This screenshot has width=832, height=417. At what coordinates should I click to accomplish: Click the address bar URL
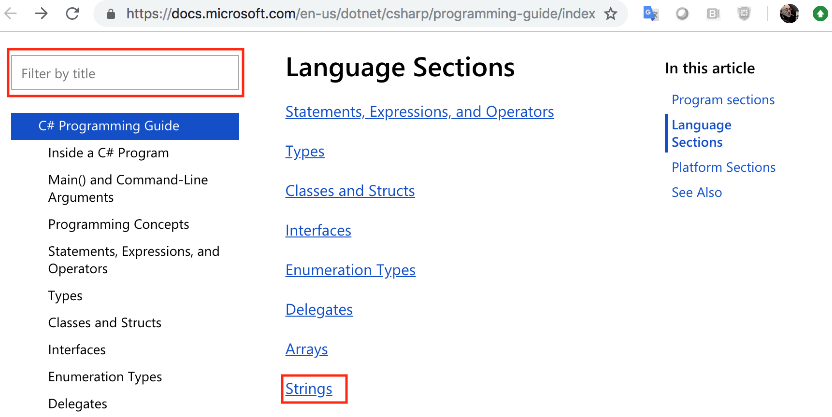click(x=360, y=14)
